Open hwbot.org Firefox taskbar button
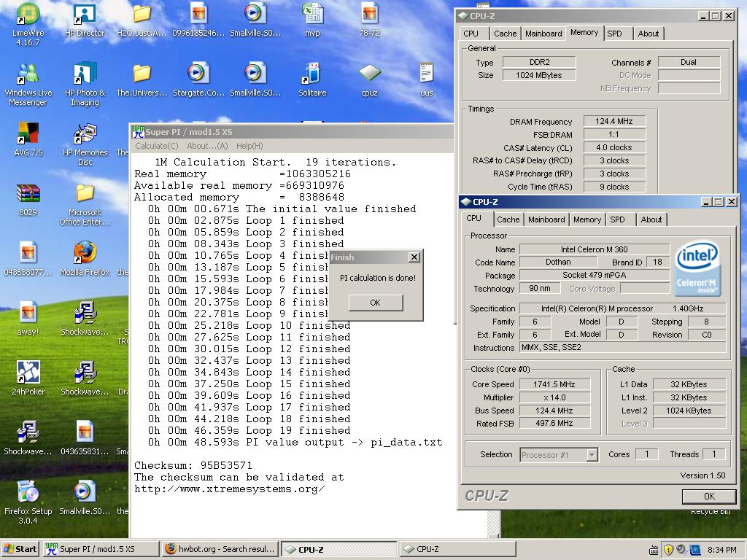 (x=220, y=549)
